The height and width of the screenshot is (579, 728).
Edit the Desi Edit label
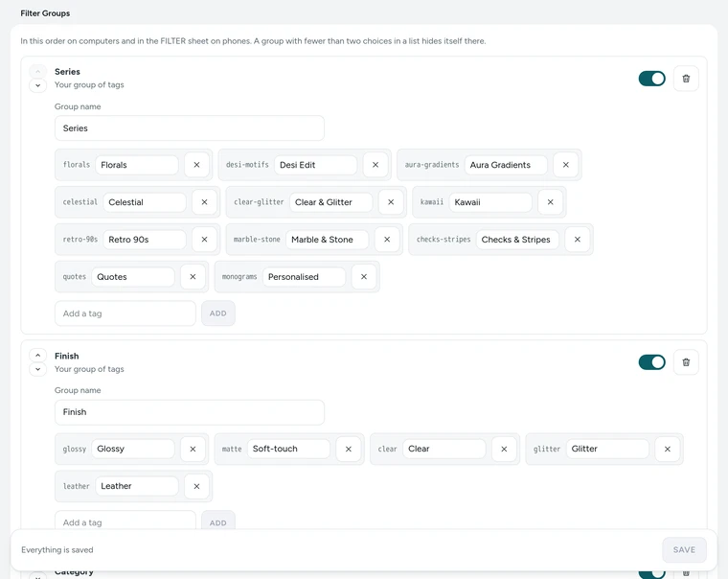316,165
